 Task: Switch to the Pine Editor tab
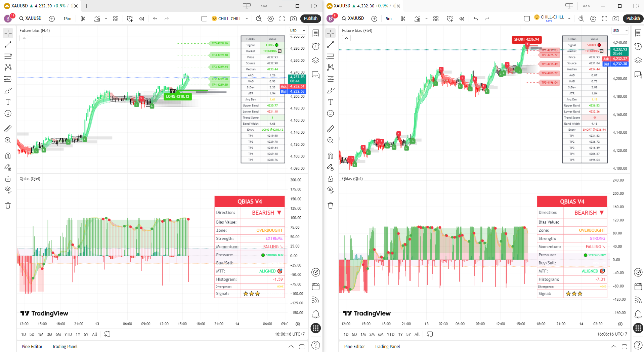point(32,346)
